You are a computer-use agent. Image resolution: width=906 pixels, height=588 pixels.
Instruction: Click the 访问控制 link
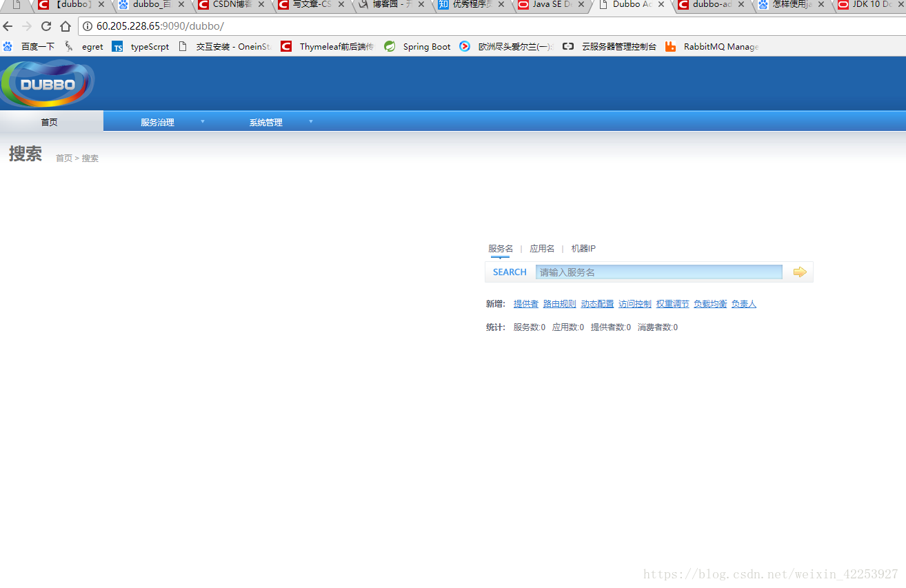635,304
